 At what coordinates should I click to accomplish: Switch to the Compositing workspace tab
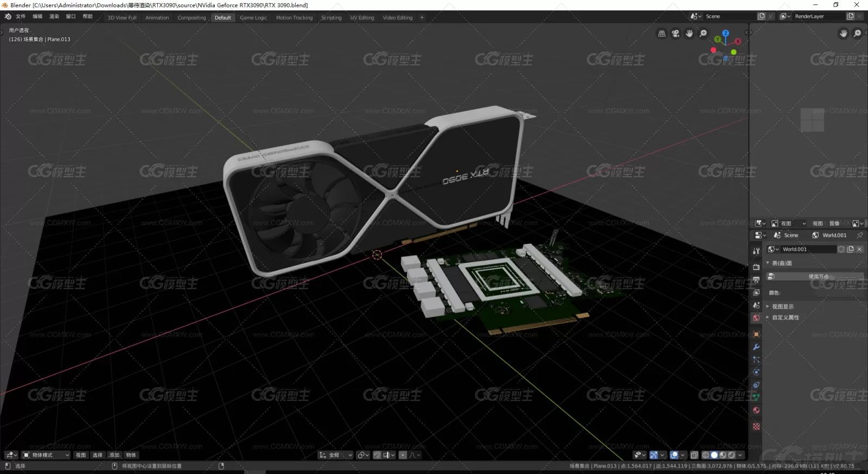(x=192, y=17)
